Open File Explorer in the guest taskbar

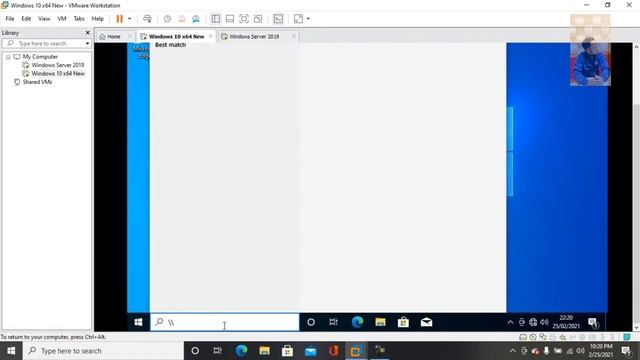tap(380, 322)
